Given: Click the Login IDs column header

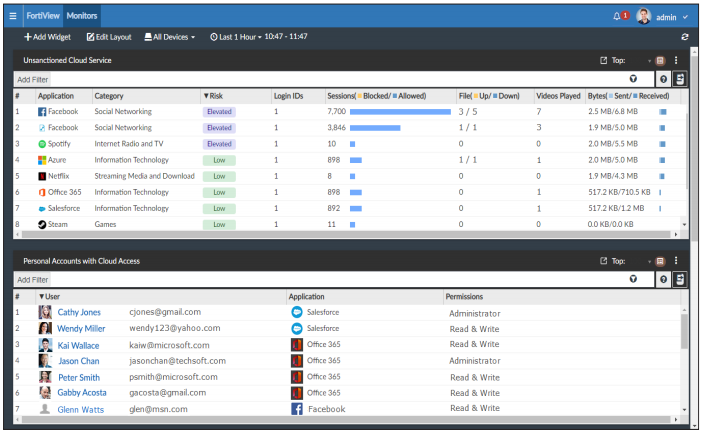Looking at the screenshot, I should 288,96.
